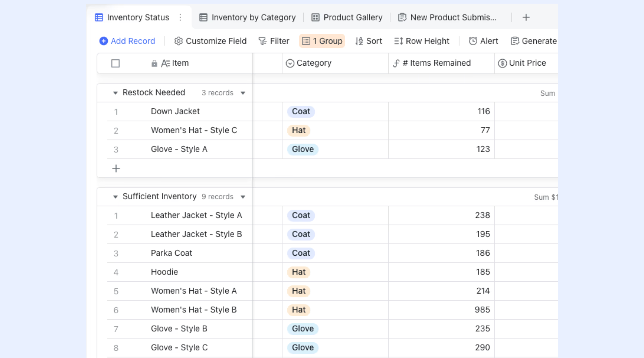Open Inventory Status tab options menu
This screenshot has width=644, height=358.
(180, 17)
